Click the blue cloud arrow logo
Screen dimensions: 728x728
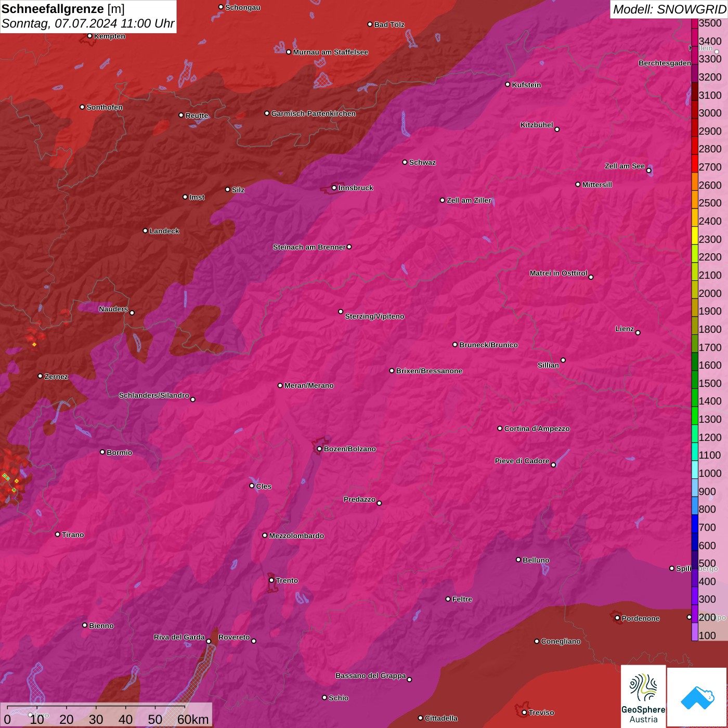[x=697, y=698]
